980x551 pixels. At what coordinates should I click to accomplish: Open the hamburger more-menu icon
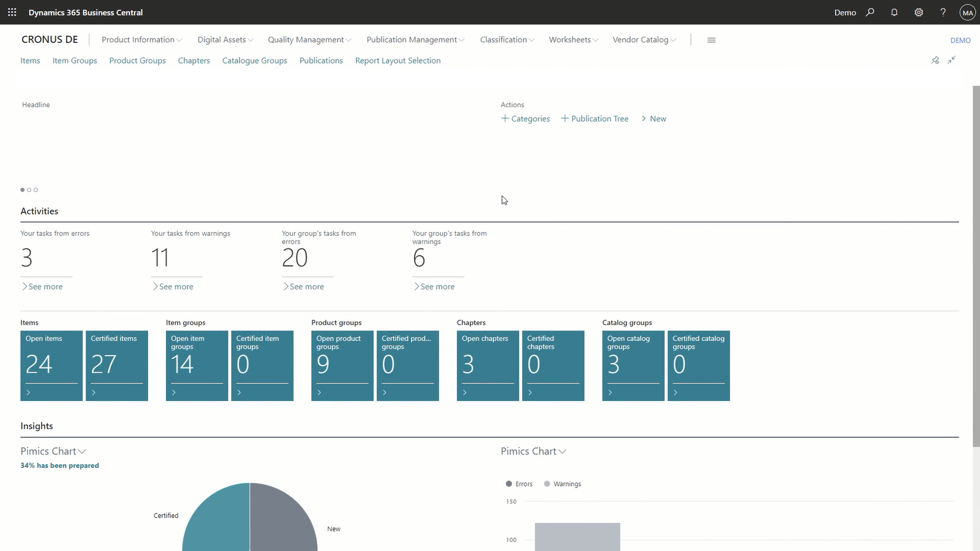tap(711, 40)
